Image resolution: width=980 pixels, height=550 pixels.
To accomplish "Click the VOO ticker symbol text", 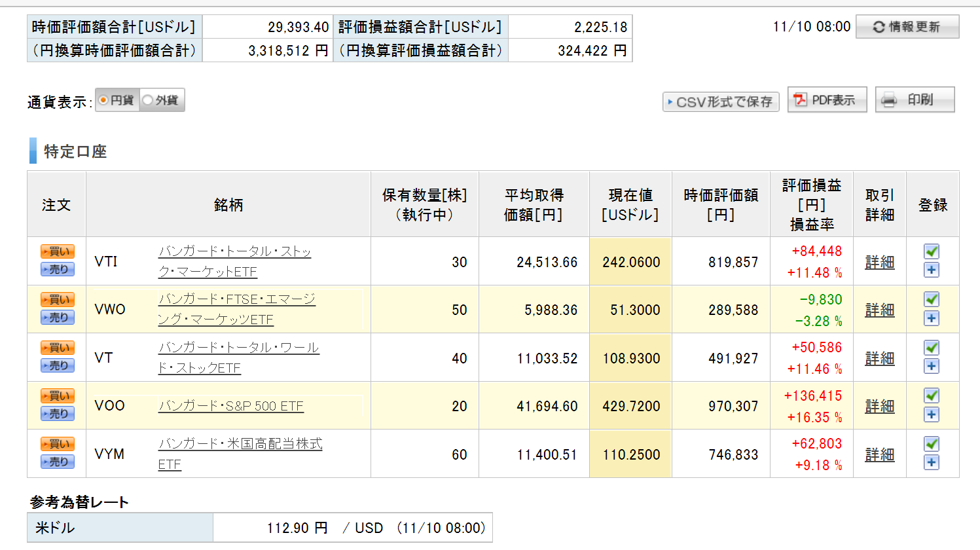I will 109,406.
